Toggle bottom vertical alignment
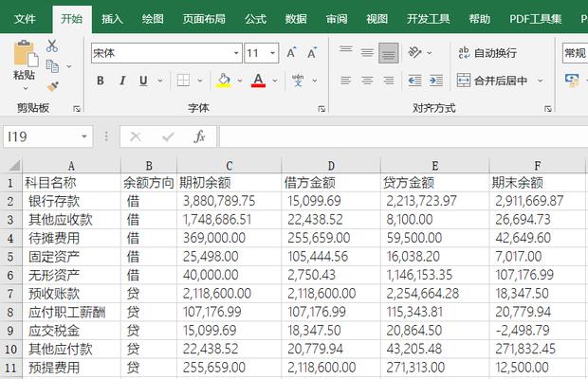Viewport: 588px width, 379px height. pyautogui.click(x=389, y=53)
